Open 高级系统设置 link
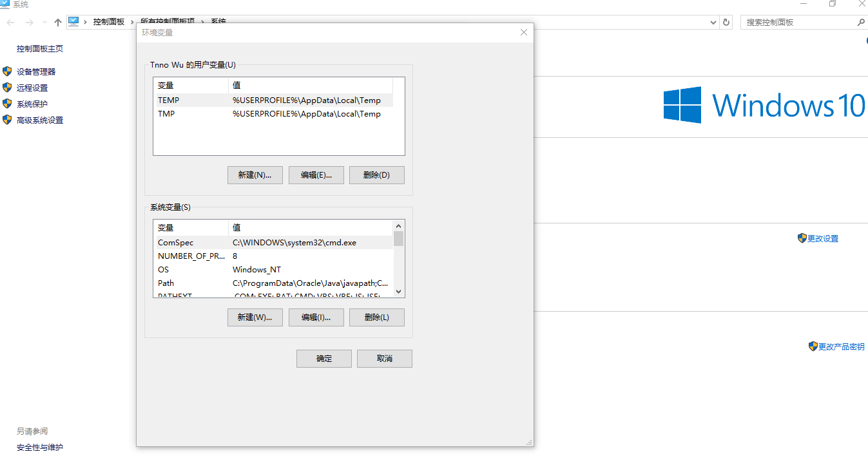The image size is (868, 463). pyautogui.click(x=40, y=120)
